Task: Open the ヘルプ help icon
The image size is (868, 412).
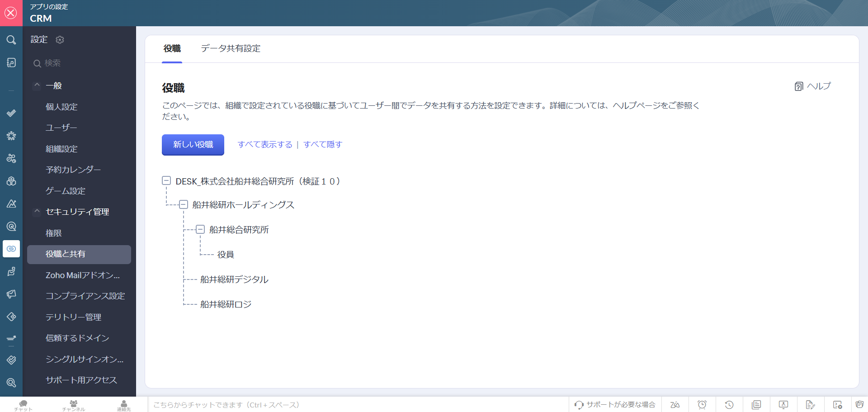Action: tap(799, 86)
